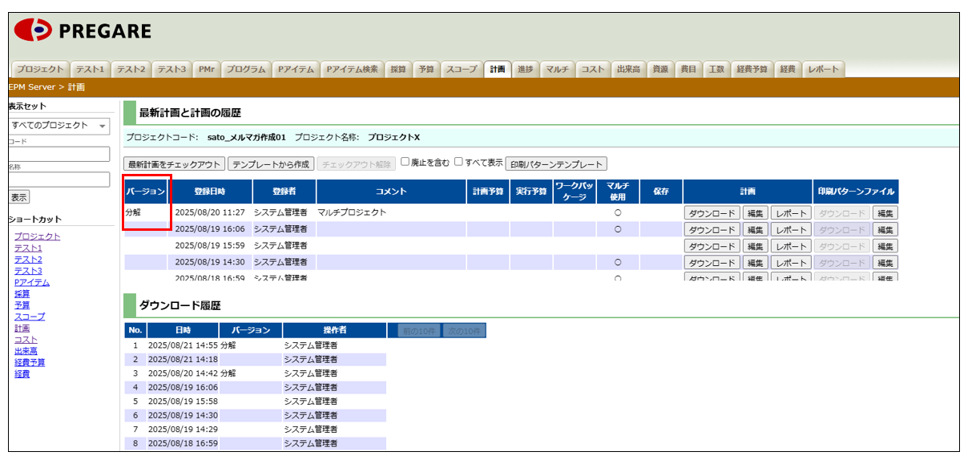This screenshot has height=472, width=980.
Task: Tick the 廃止を含む checkbox
Action: point(405,162)
